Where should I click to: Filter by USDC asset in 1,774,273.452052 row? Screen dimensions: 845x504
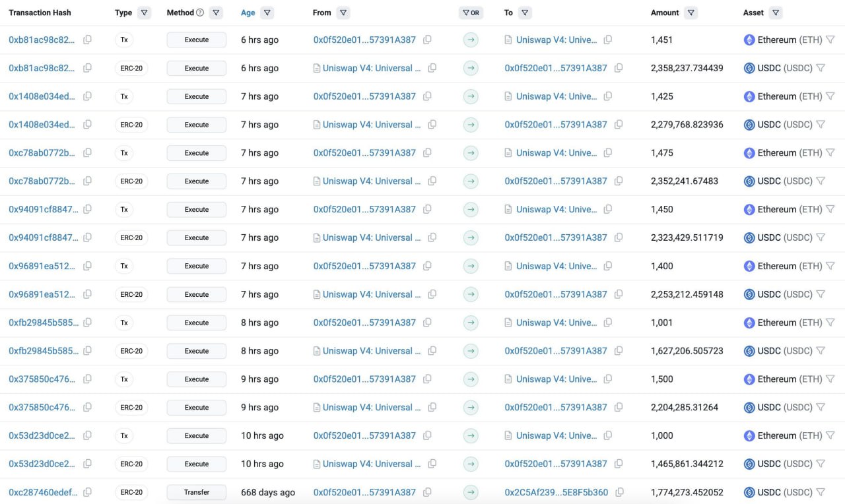[x=821, y=492]
